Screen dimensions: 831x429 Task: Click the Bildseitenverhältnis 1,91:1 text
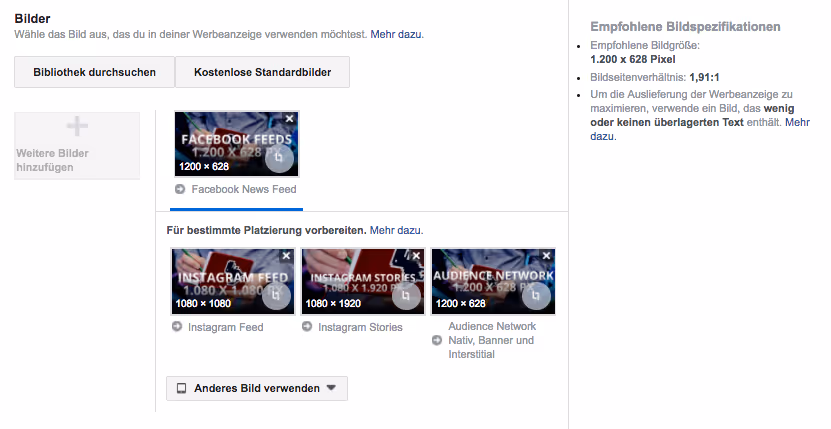pos(655,77)
